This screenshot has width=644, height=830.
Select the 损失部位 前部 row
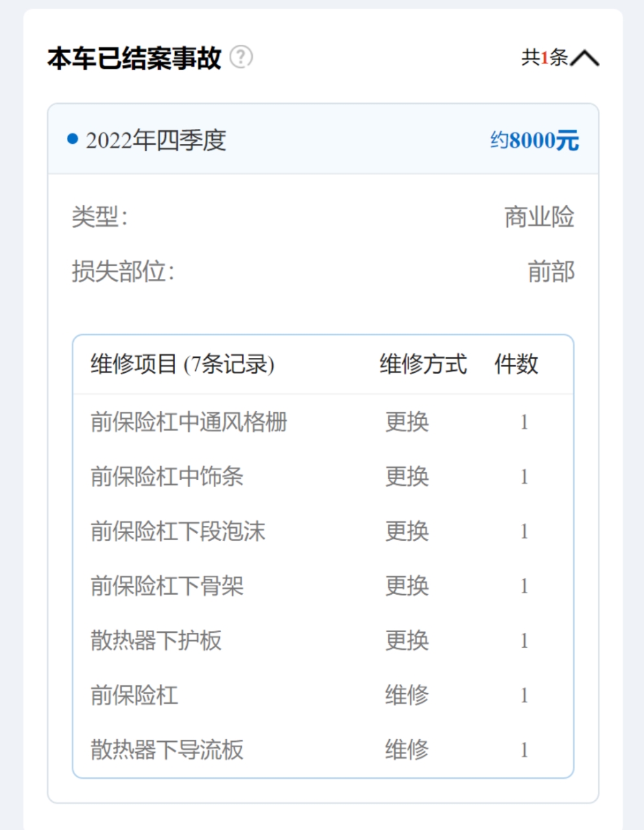323,272
